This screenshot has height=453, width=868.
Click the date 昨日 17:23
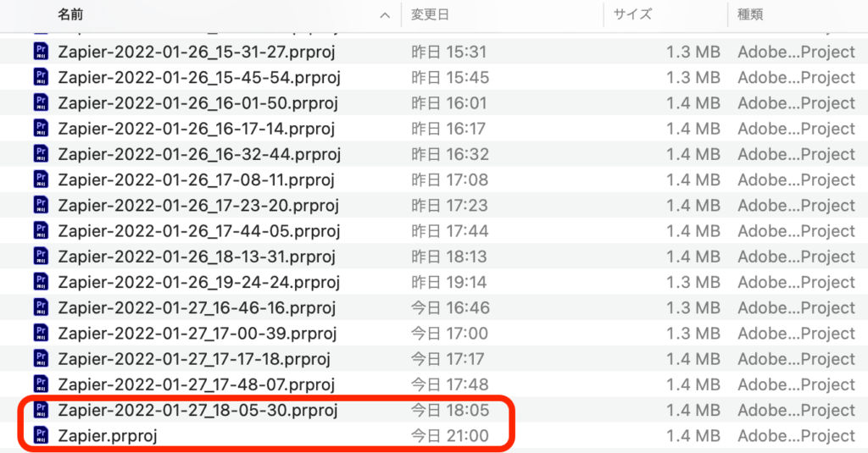449,205
